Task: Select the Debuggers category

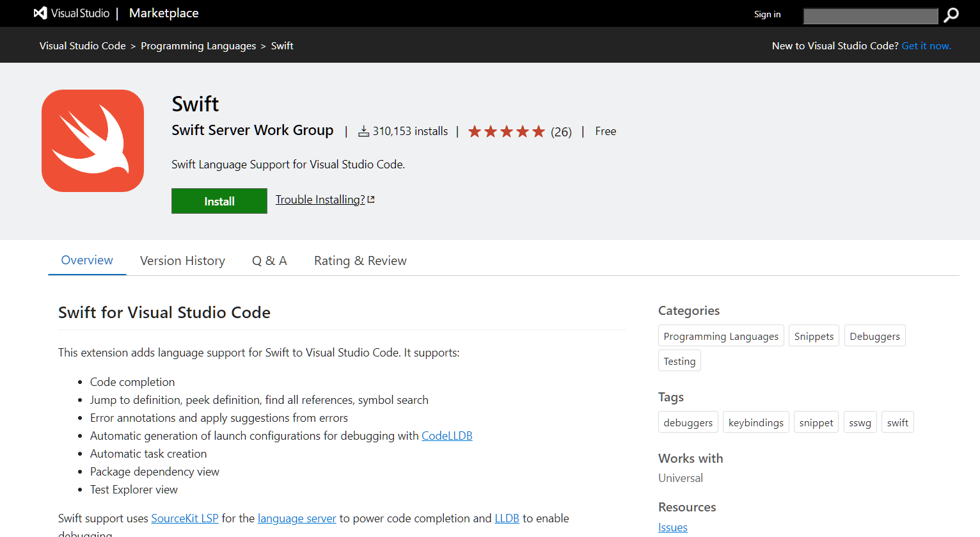Action: pyautogui.click(x=874, y=336)
